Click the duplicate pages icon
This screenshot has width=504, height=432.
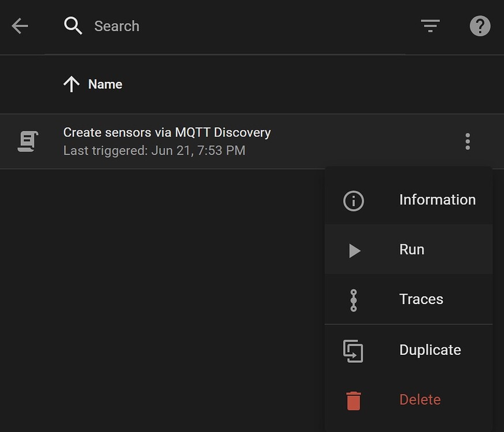point(353,350)
